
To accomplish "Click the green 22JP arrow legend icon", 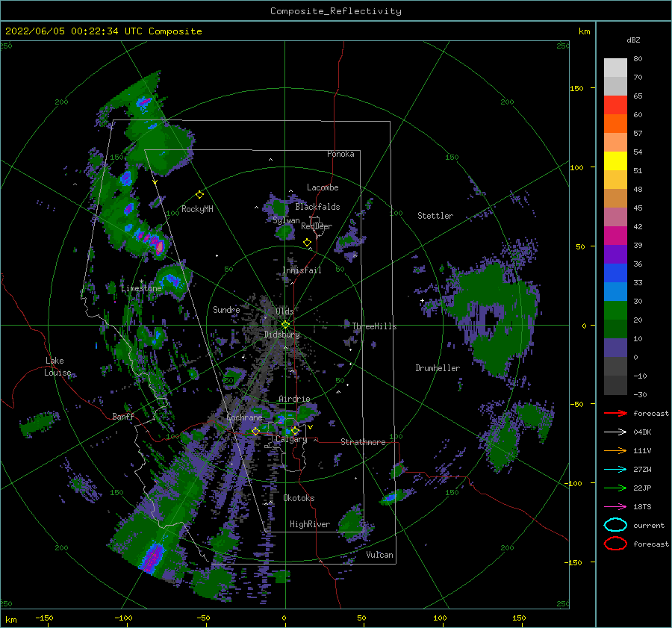I will point(615,488).
